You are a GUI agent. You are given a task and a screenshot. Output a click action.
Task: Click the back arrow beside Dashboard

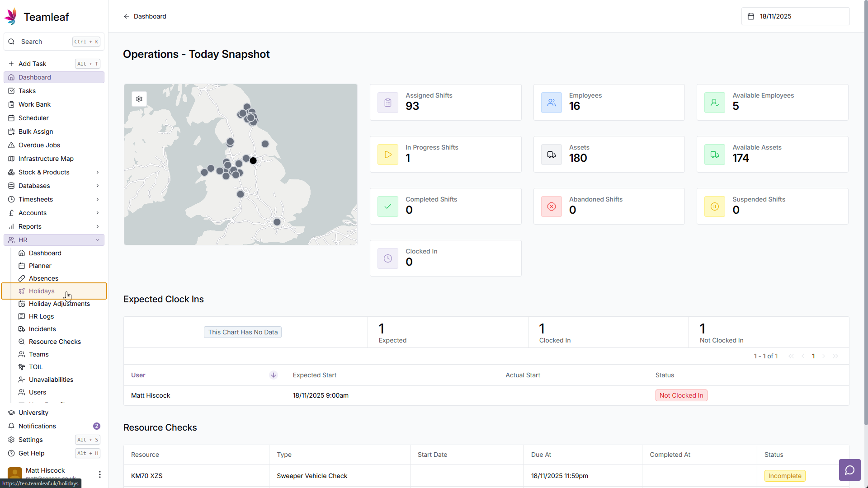tap(127, 16)
